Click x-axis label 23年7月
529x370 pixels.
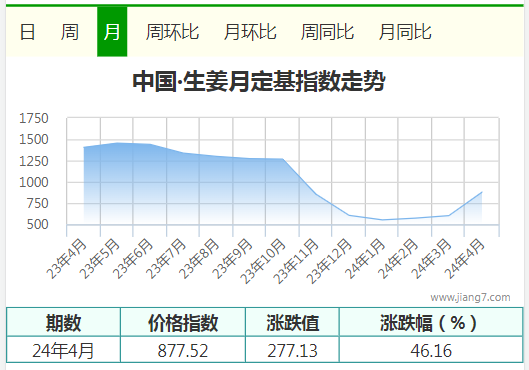pos(166,259)
